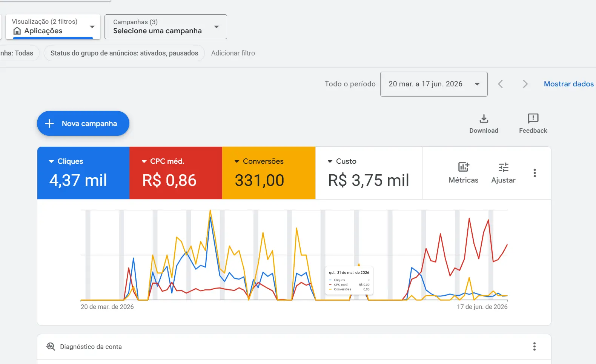
Task: Click plus icon in Nova campanha
Action: 49,123
